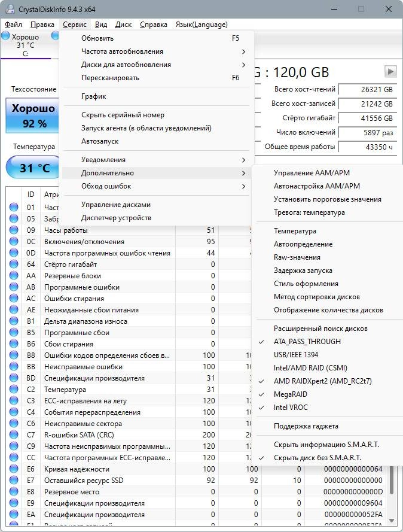The height and width of the screenshot is (532, 403).
Task: Expand the Уведомления submenu
Action: (x=157, y=160)
